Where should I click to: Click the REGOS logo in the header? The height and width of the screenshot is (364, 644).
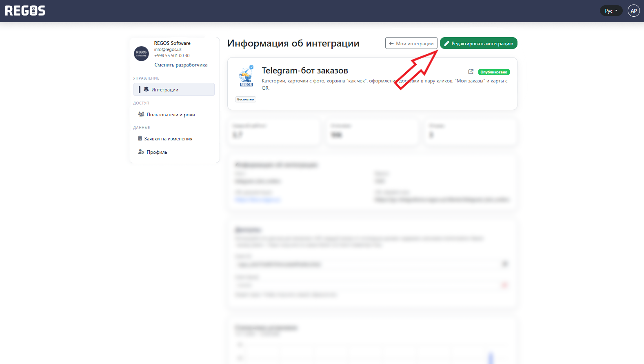(25, 11)
